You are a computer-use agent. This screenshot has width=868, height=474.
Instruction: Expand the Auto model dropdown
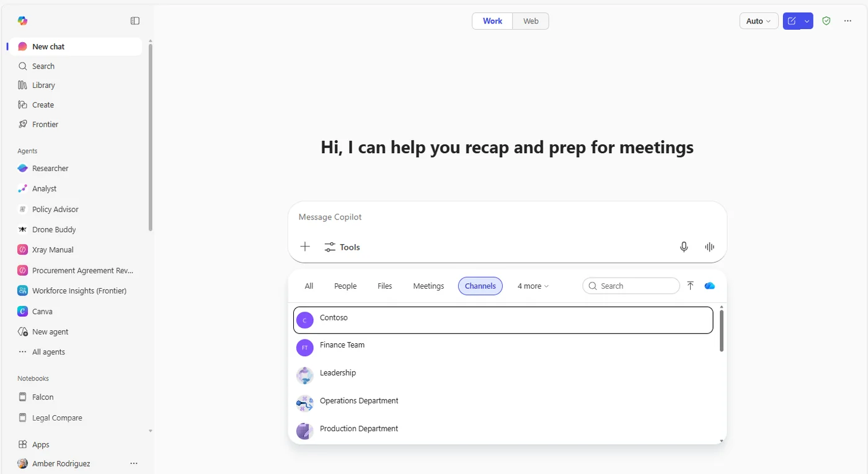point(759,21)
